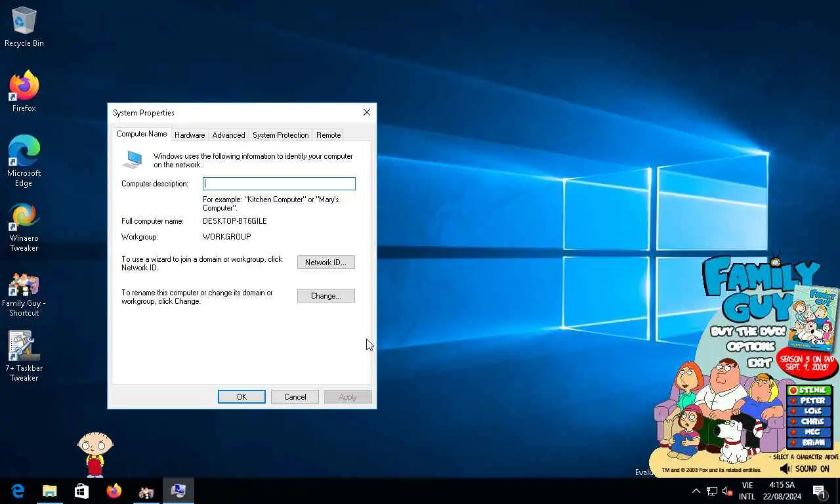Close the System Properties dialog
The image size is (840, 504).
coord(367,112)
